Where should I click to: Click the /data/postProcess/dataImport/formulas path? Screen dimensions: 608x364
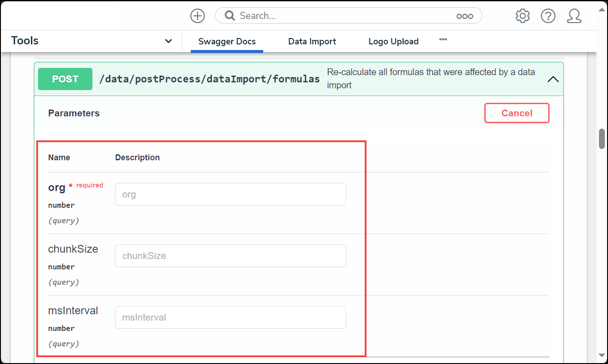click(x=209, y=79)
